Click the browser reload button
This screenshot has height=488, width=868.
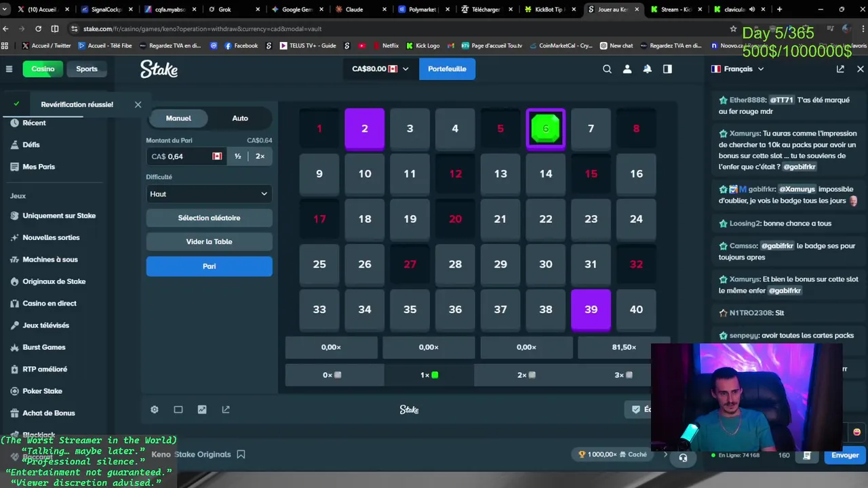click(x=38, y=28)
